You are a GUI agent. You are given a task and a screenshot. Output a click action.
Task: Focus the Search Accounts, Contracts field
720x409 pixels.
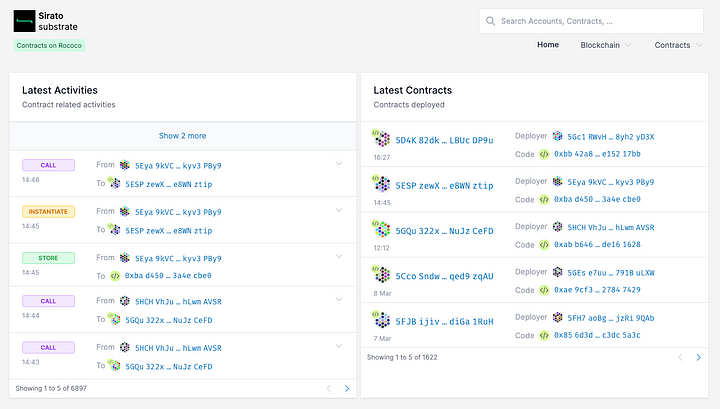point(600,20)
